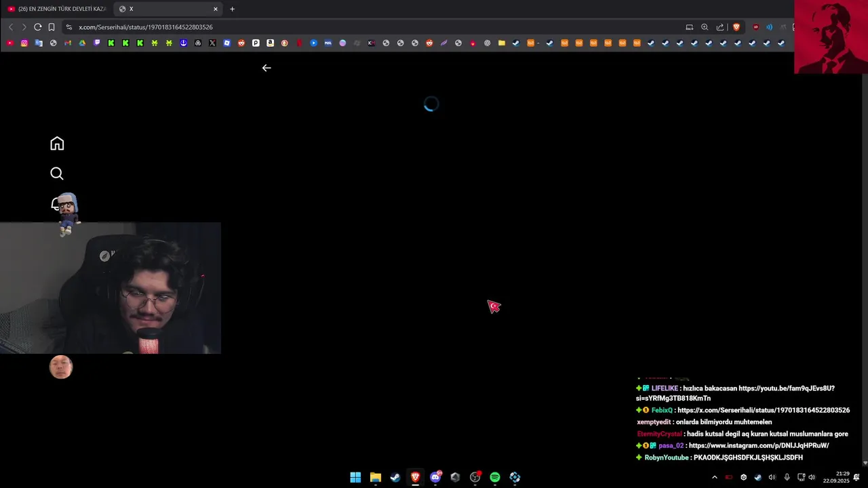This screenshot has height=488, width=868.
Task: Open Brave Shields lion icon
Action: [x=736, y=27]
